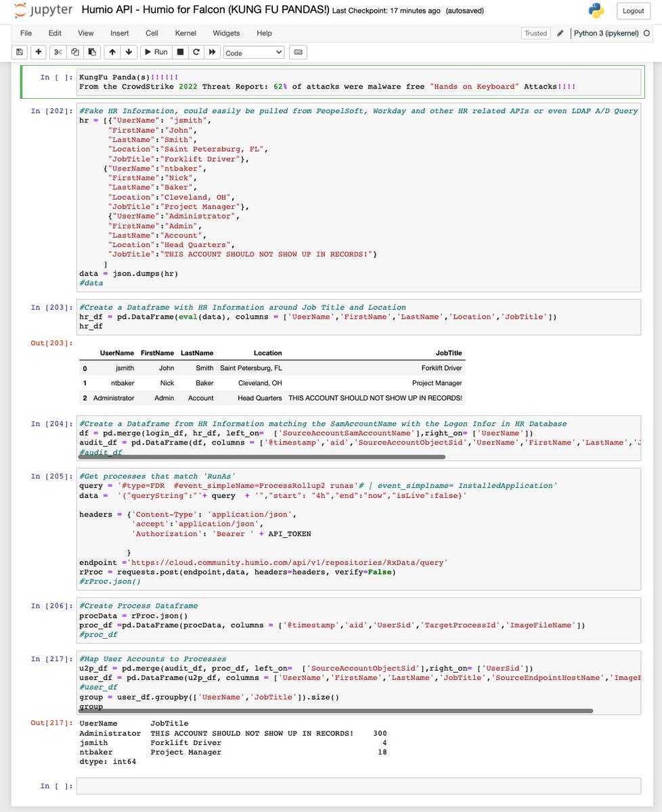This screenshot has height=812, width=662.
Task: Click the kernel idle circle indicator
Action: click(x=646, y=33)
